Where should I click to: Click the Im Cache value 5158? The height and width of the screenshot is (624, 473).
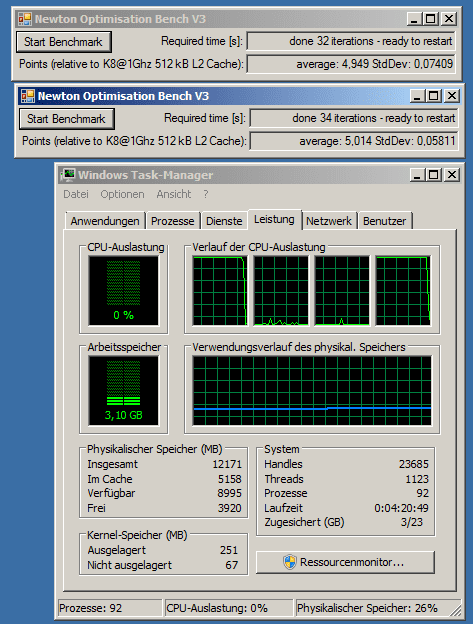click(230, 479)
